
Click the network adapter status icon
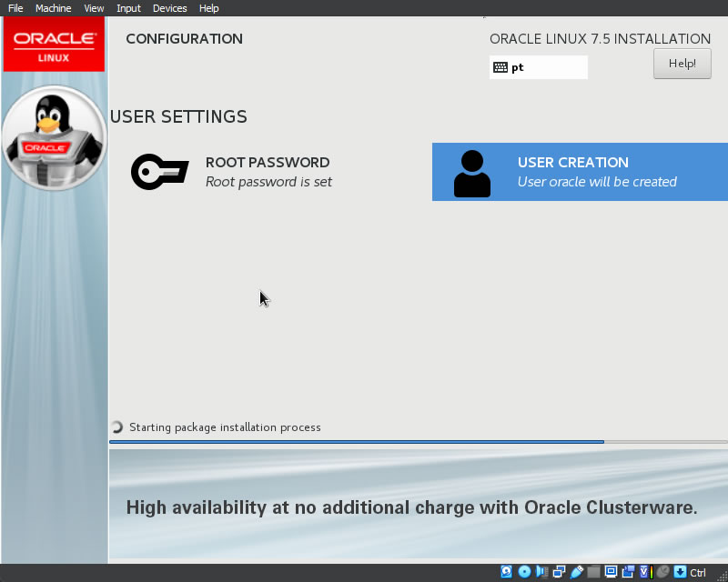[559, 572]
